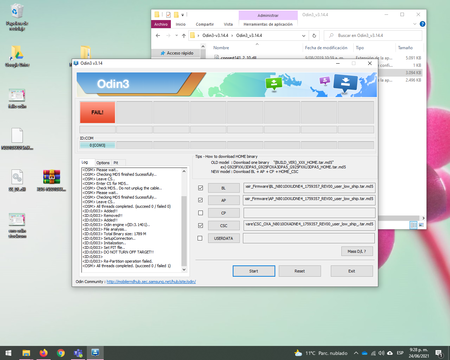Click the log scrollbar down arrow

[184, 270]
